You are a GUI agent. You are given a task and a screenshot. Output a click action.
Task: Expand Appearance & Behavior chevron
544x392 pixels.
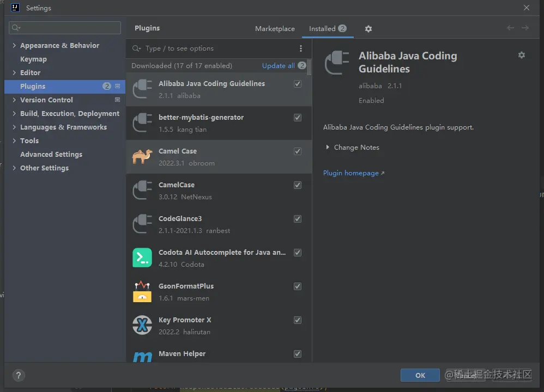pos(14,45)
